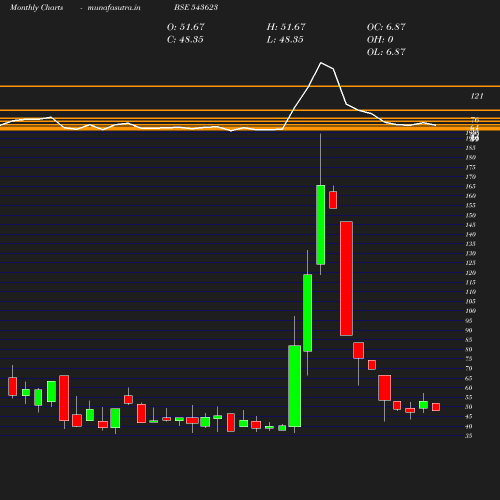Click the last red candle near 50

pyautogui.click(x=436, y=407)
